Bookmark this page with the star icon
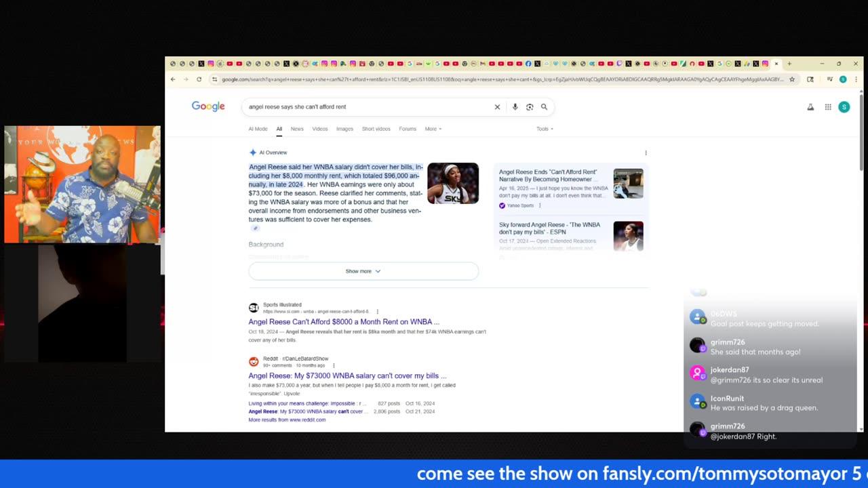This screenshot has height=488, width=868. pyautogui.click(x=791, y=79)
